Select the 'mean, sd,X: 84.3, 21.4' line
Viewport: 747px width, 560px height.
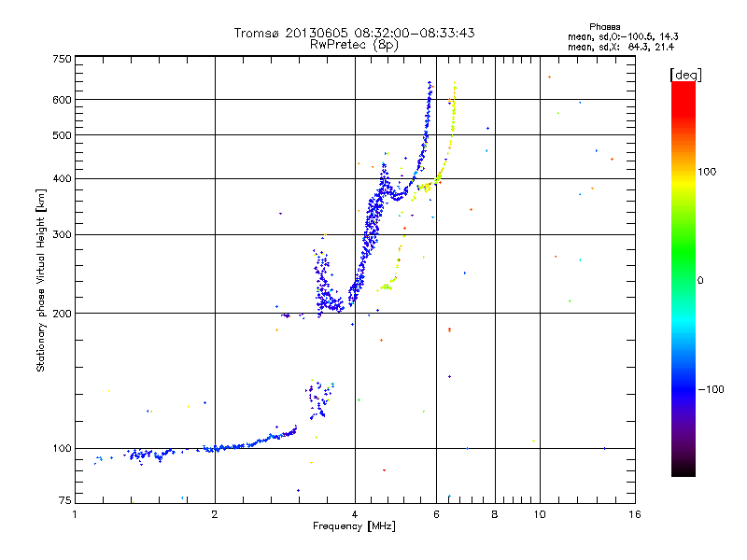coord(621,47)
